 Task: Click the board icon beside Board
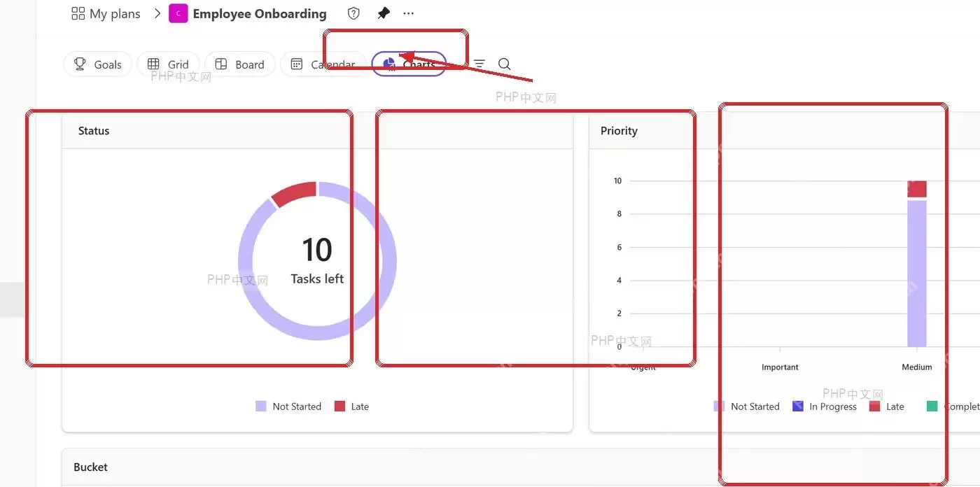(x=221, y=64)
